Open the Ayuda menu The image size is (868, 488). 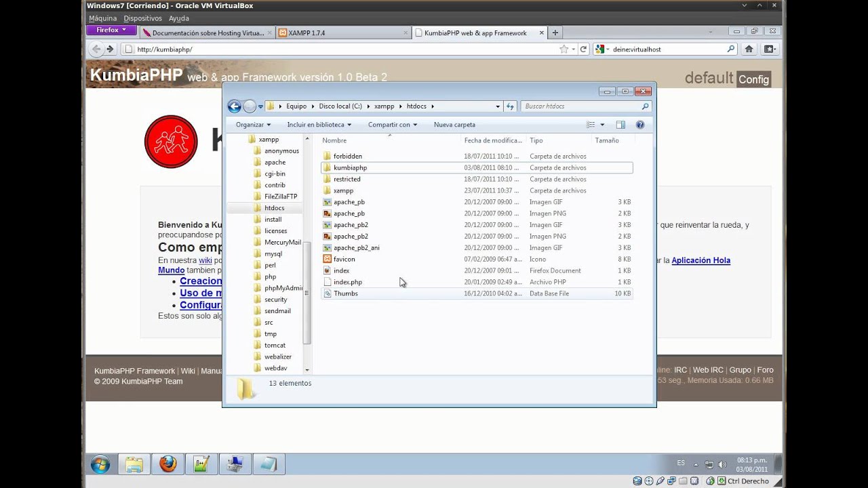click(179, 18)
